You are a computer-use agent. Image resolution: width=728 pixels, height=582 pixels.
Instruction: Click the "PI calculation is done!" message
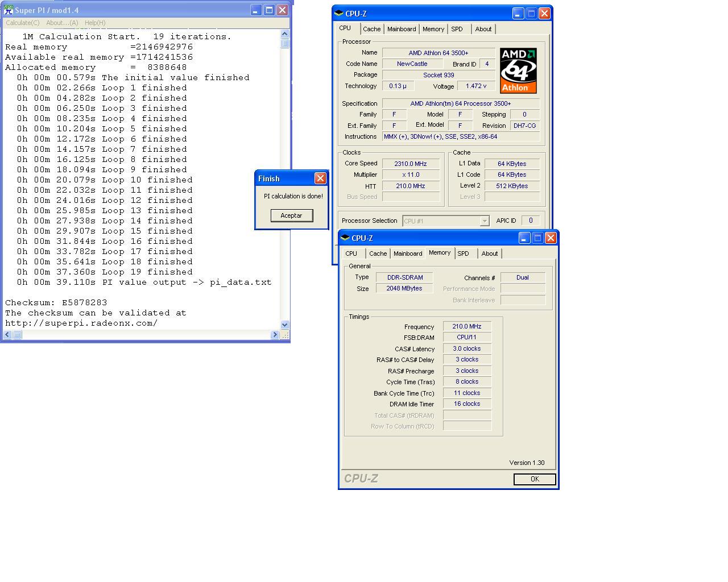click(293, 196)
